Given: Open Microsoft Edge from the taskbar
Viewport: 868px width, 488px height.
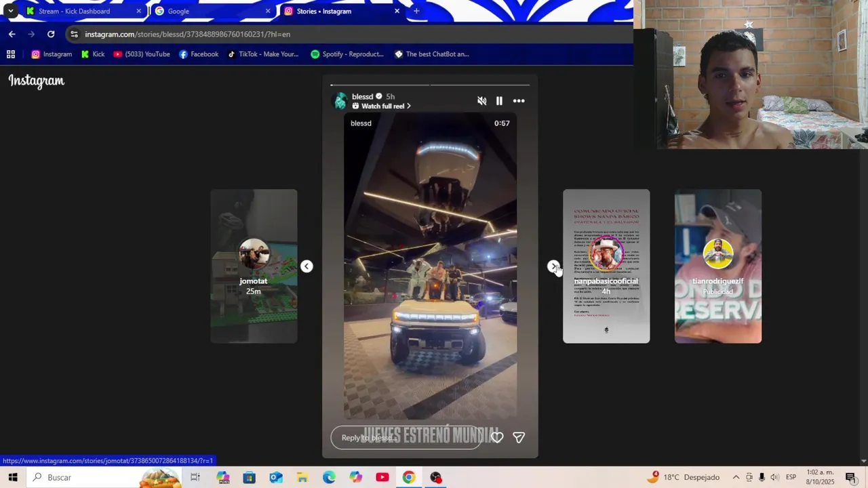Looking at the screenshot, I should (329, 478).
